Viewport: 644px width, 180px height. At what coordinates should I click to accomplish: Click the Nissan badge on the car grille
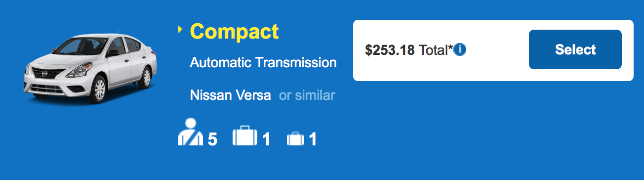(44, 74)
